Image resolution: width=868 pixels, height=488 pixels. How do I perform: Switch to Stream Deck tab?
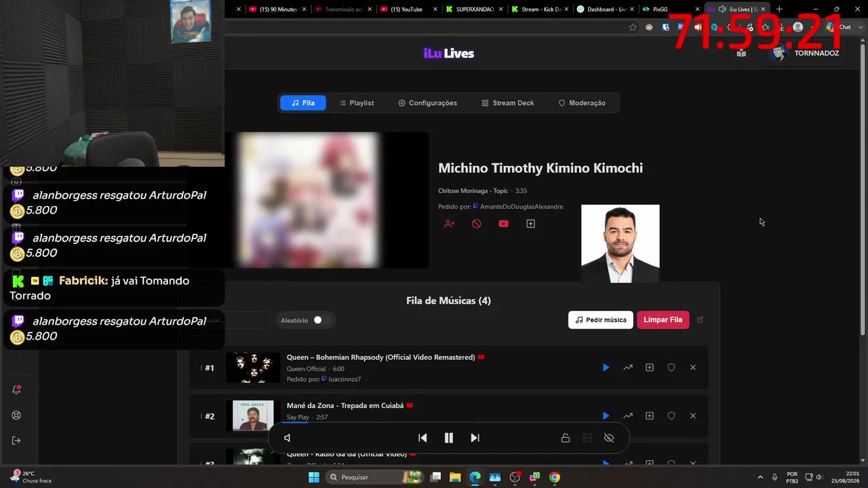coord(508,103)
